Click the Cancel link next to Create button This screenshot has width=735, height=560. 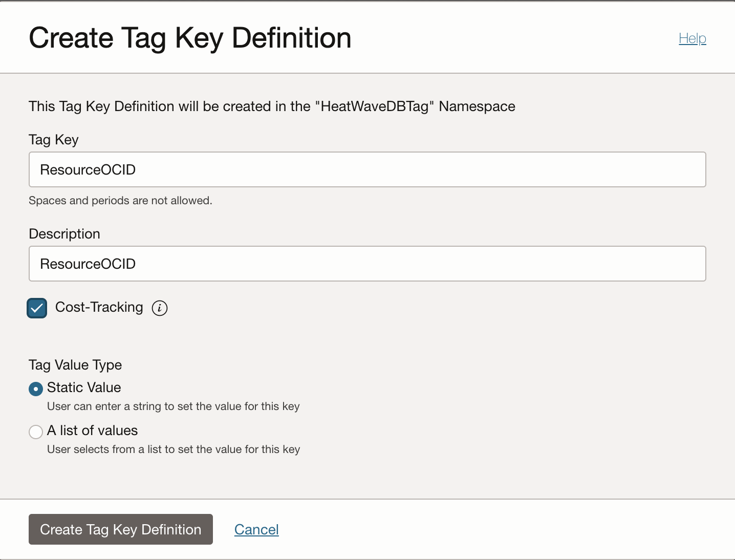(256, 529)
